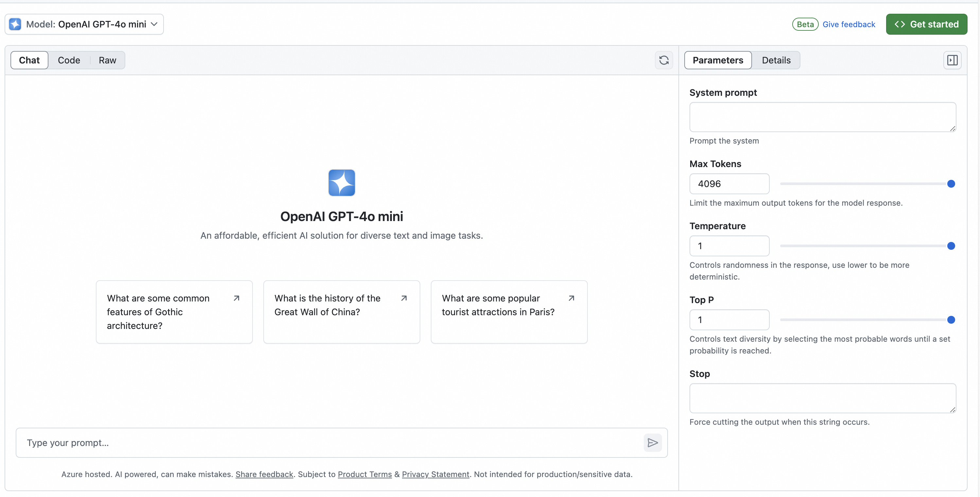Click the OpenAI GPT-4o mini sparkle logo

tap(341, 182)
